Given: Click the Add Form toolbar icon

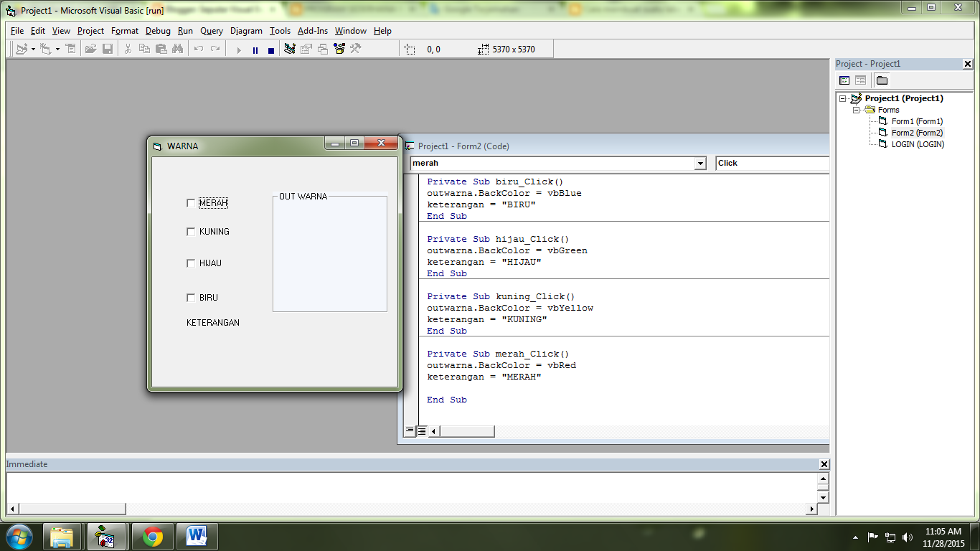Looking at the screenshot, I should 45,49.
